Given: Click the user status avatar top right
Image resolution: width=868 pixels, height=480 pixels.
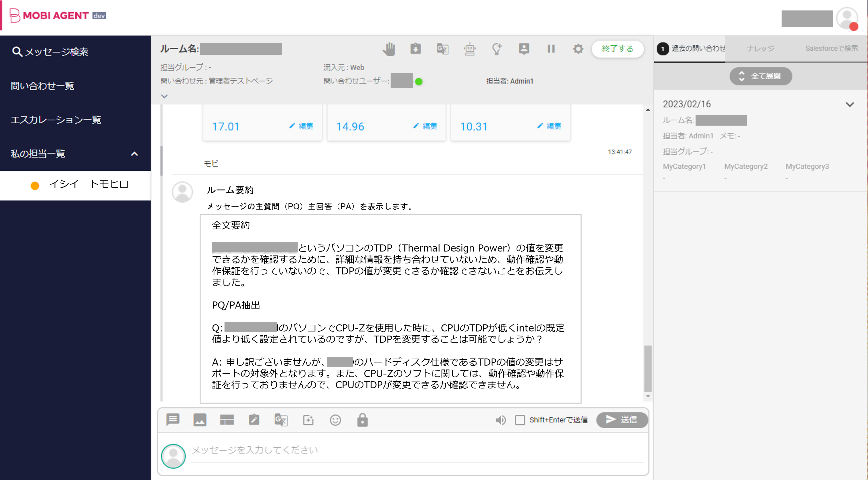Looking at the screenshot, I should (847, 18).
